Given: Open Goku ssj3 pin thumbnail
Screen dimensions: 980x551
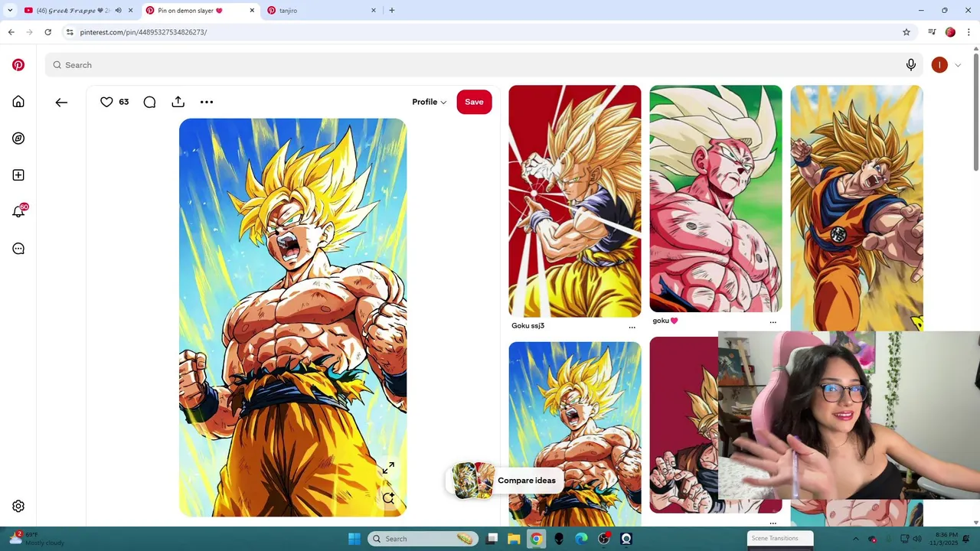Looking at the screenshot, I should (575, 201).
